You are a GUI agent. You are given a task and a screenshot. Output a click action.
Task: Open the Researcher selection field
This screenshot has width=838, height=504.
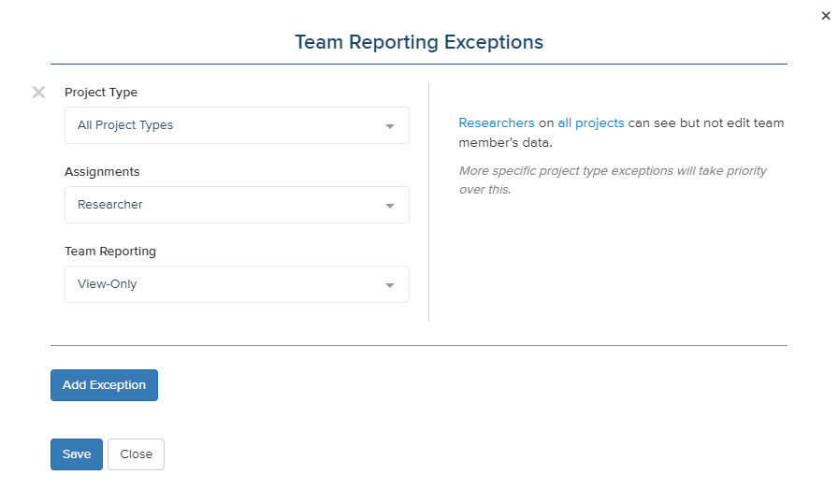pos(237,205)
